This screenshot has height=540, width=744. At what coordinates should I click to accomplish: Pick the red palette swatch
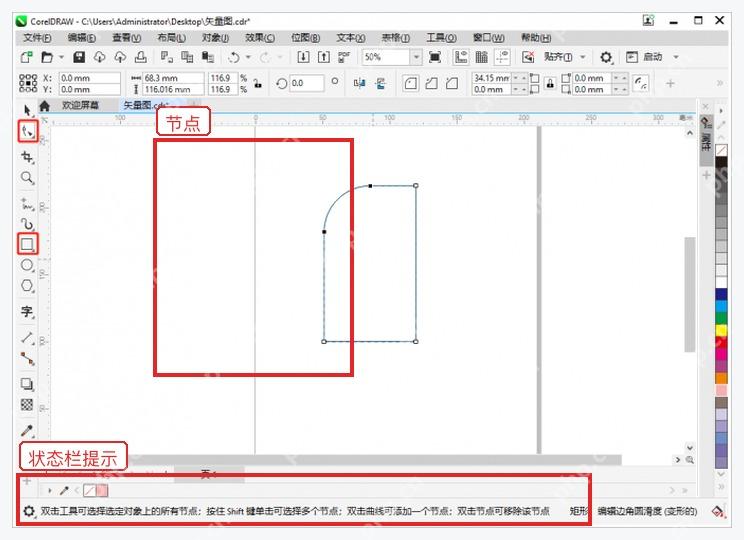click(x=721, y=342)
